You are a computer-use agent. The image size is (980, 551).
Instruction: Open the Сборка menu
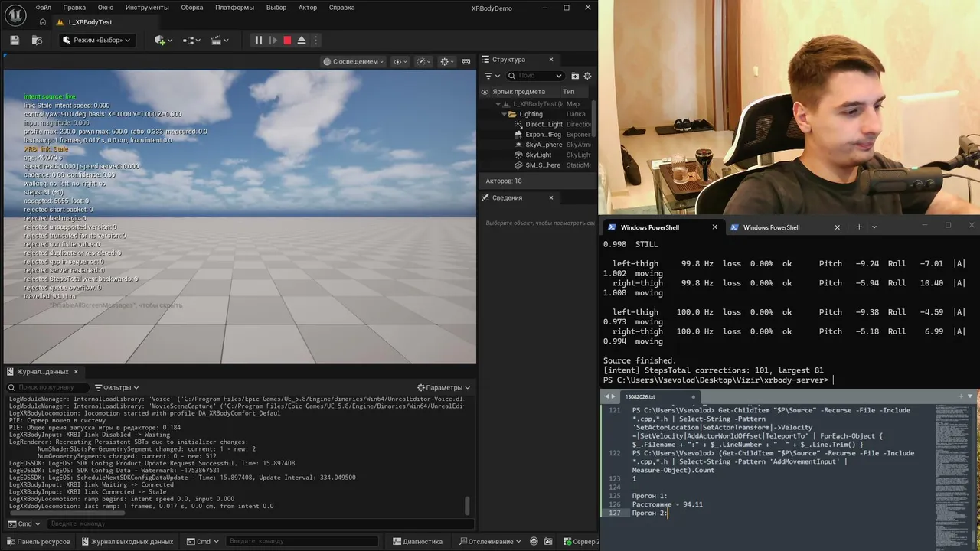192,8
